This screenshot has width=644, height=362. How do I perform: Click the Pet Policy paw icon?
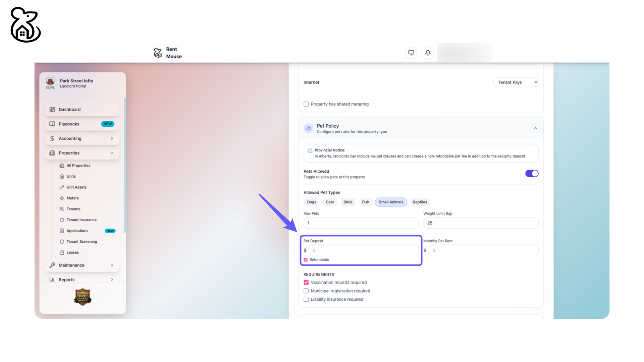coord(308,128)
